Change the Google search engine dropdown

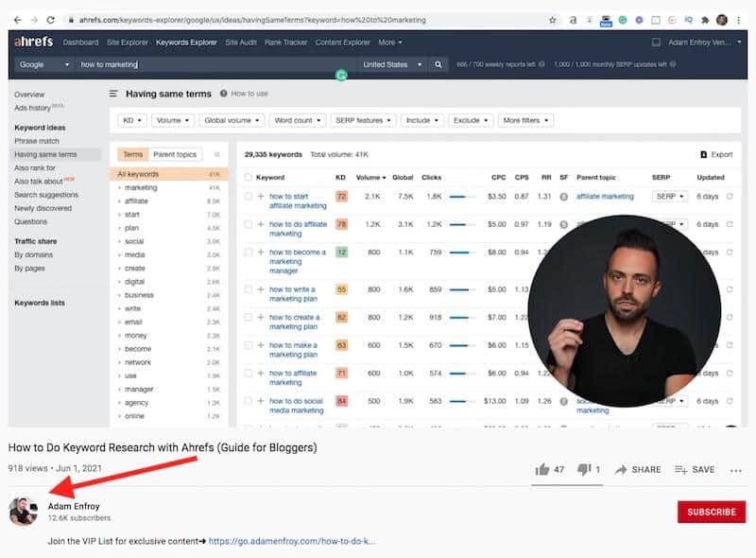(x=43, y=64)
